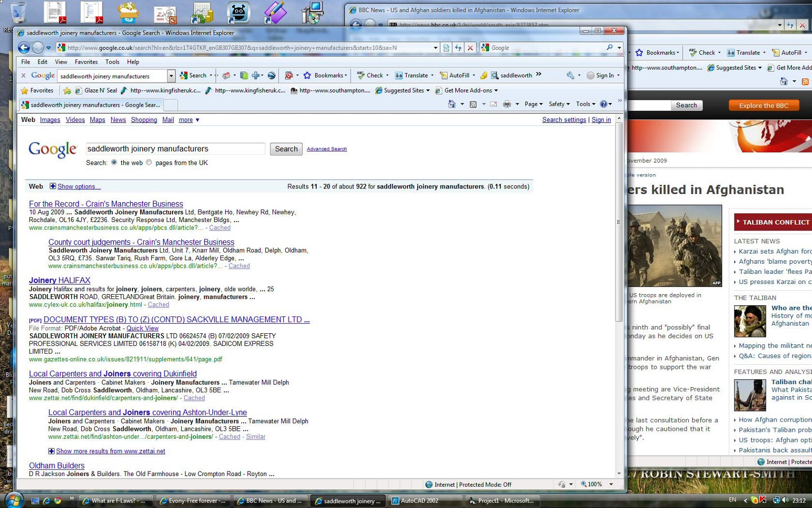This screenshot has height=508, width=812.
Task: Click Google Toolbar wrench settings icon
Action: (x=570, y=75)
